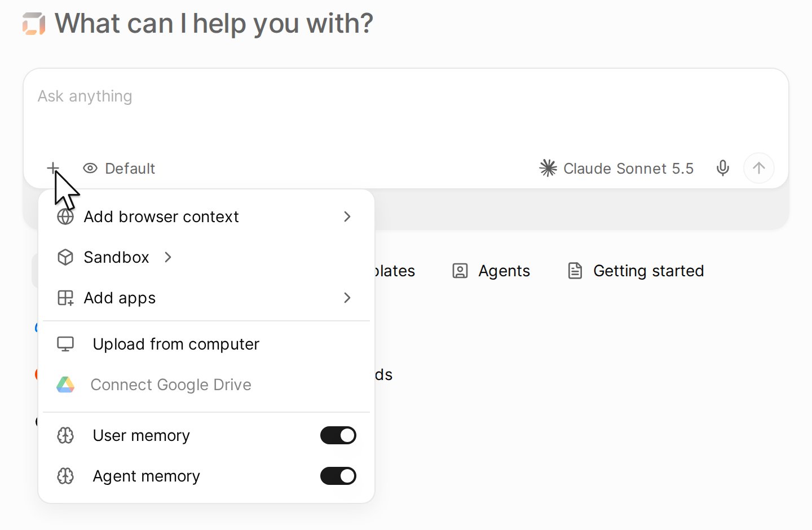Open the Default mode selector
Screen dimensions: 812x530
pos(119,168)
